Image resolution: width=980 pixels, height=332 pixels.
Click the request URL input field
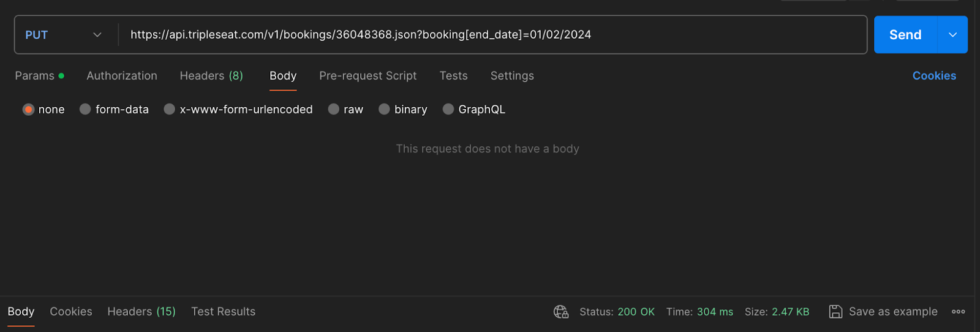click(x=492, y=35)
